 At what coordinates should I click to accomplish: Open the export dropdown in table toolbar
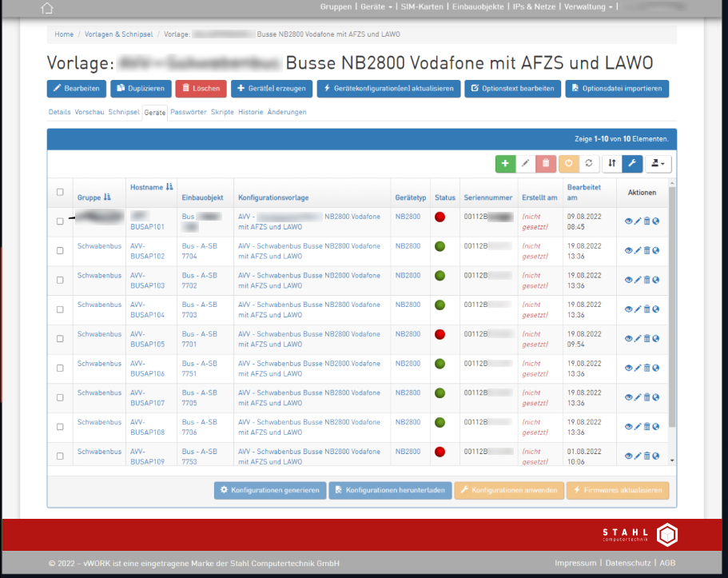tap(658, 163)
